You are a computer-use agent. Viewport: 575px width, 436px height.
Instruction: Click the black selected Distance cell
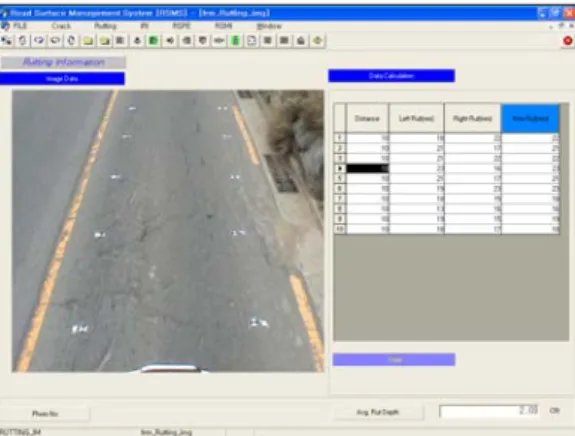(367, 168)
